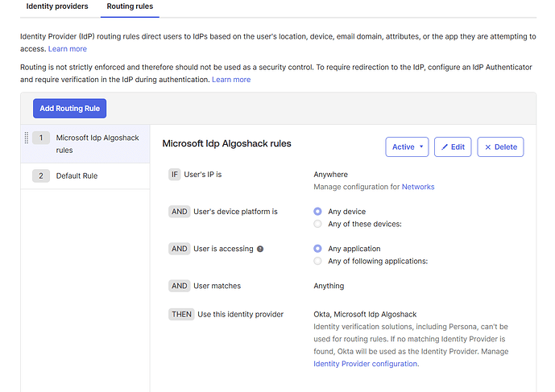Open the Active status dropdown
The height and width of the screenshot is (392, 555).
[x=407, y=147]
